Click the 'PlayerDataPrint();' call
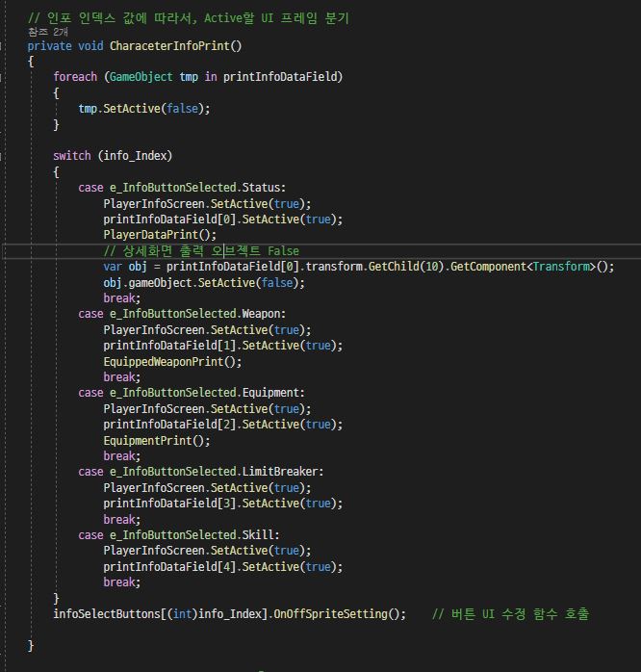641x672 pixels. tap(160, 234)
